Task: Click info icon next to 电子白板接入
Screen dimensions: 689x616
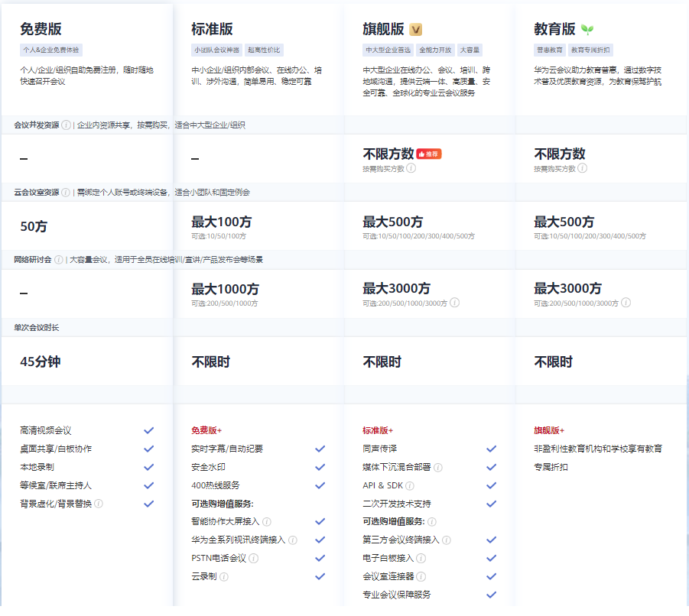Action: (421, 558)
